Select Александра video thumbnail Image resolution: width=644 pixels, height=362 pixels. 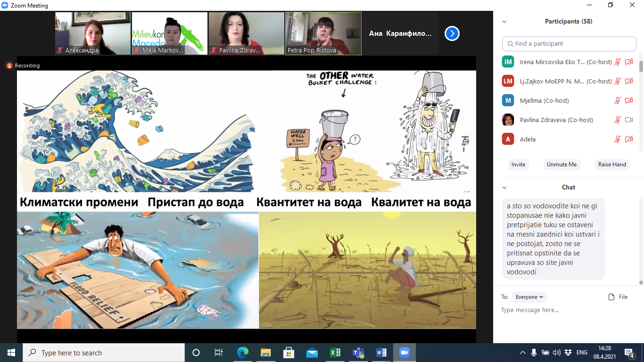[93, 33]
